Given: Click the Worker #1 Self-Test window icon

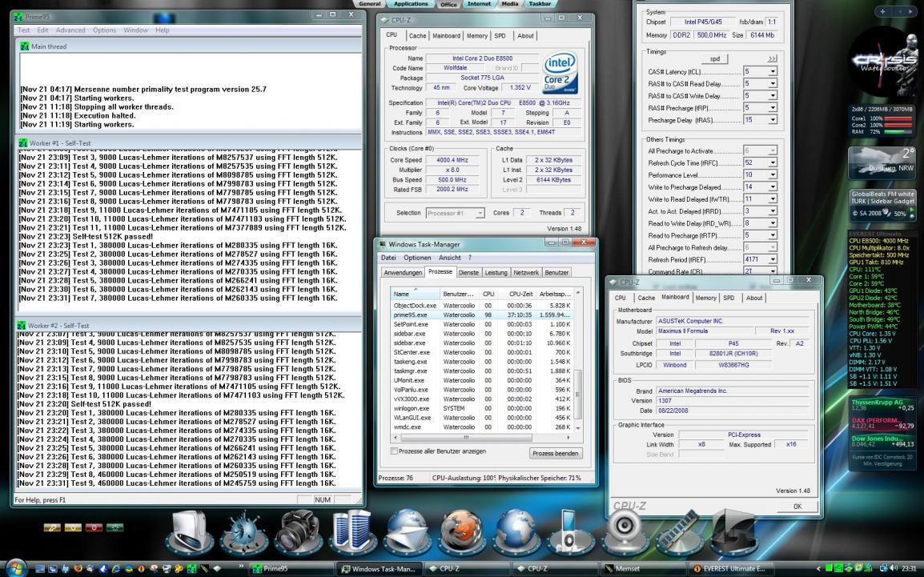Looking at the screenshot, I should point(23,142).
